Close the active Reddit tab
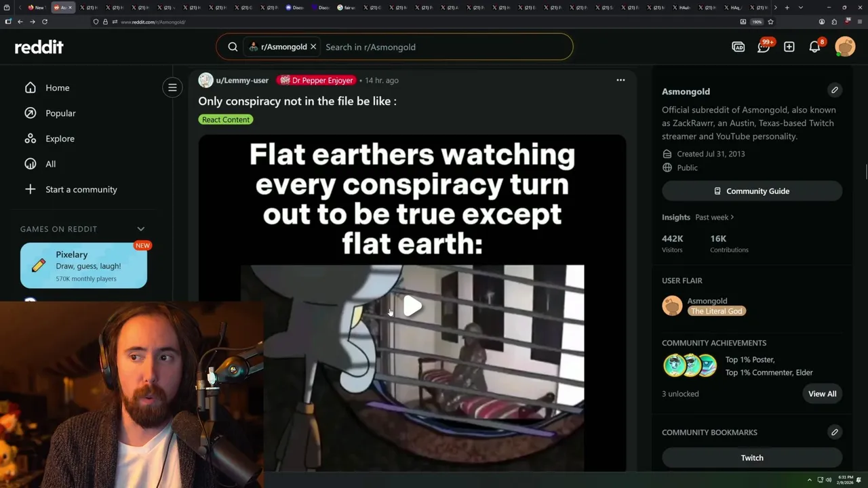Screen dimensions: 868x488 coord(71,7)
